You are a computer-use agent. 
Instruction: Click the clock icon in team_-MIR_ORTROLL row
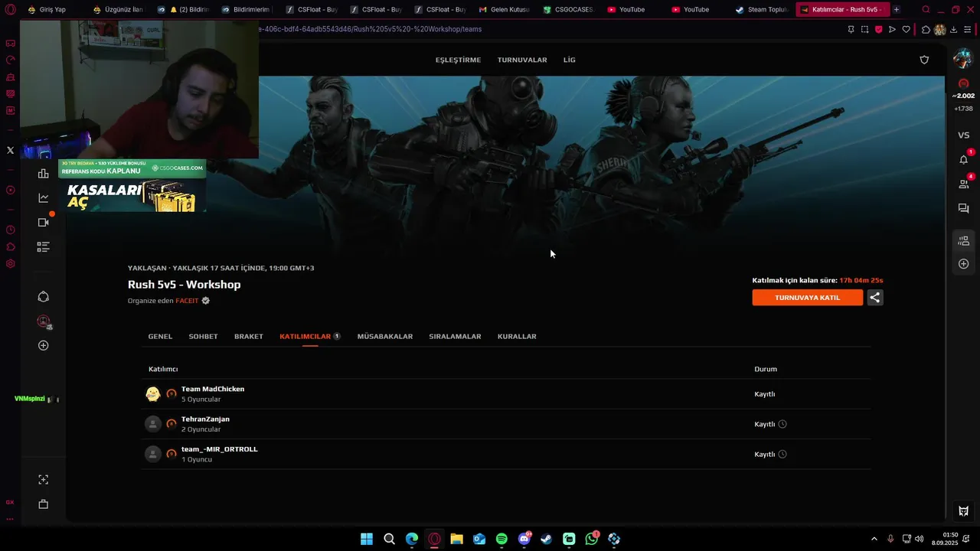(782, 454)
